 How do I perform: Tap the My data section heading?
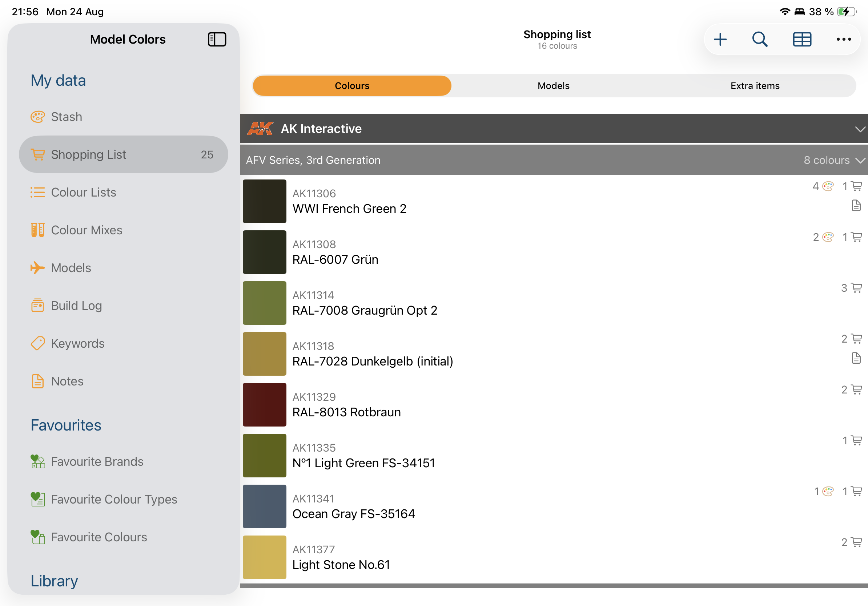pyautogui.click(x=58, y=80)
